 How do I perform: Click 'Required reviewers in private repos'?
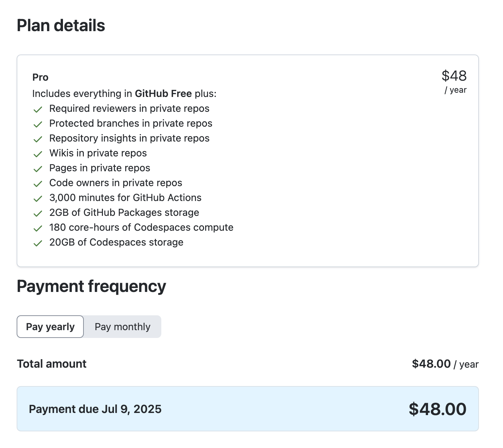point(129,109)
